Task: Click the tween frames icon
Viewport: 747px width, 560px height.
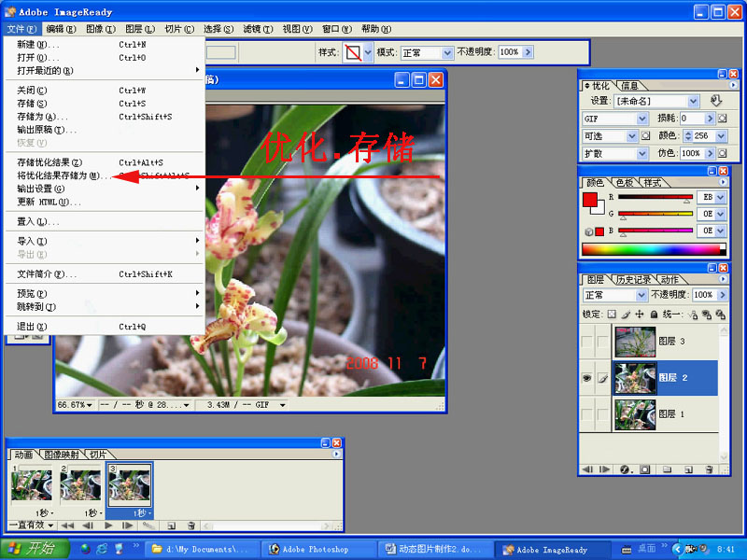Action: click(148, 525)
